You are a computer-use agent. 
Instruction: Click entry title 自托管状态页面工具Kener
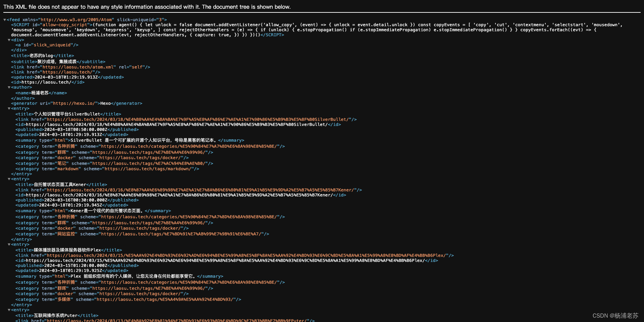pos(60,185)
